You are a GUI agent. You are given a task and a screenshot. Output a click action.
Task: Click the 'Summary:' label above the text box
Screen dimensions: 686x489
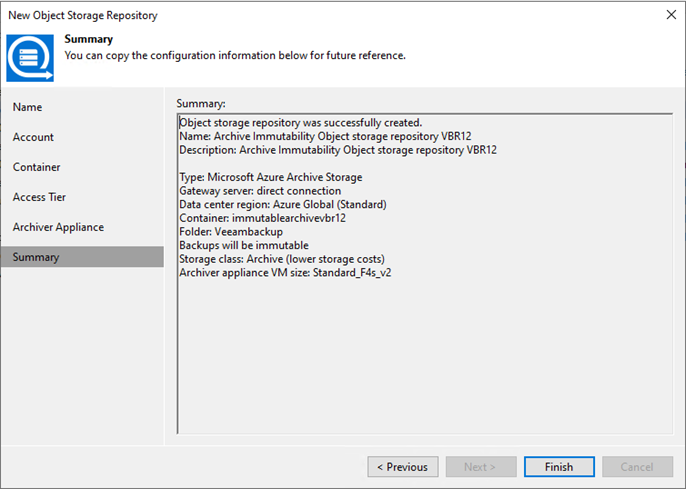pos(201,104)
